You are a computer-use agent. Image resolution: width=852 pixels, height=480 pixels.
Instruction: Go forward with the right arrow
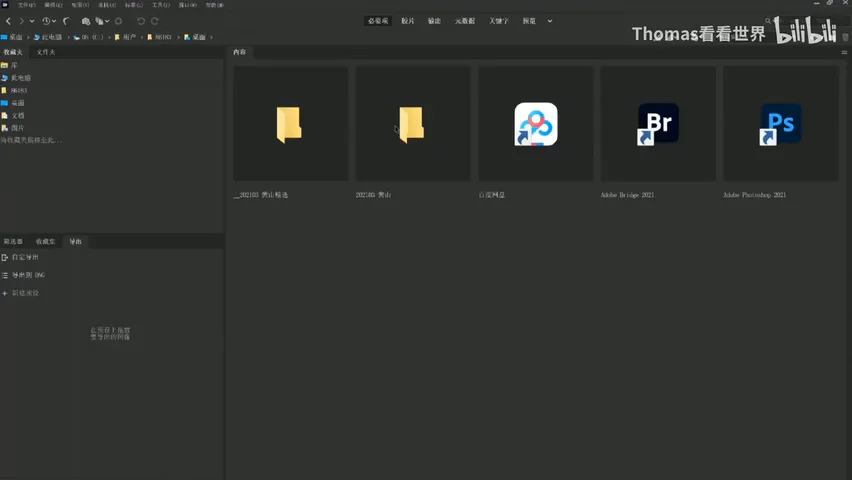point(21,21)
